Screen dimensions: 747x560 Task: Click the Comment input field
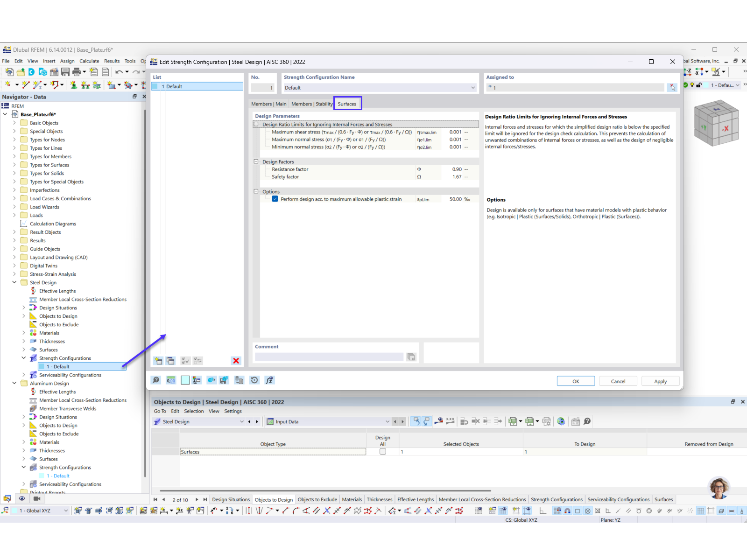tap(329, 357)
